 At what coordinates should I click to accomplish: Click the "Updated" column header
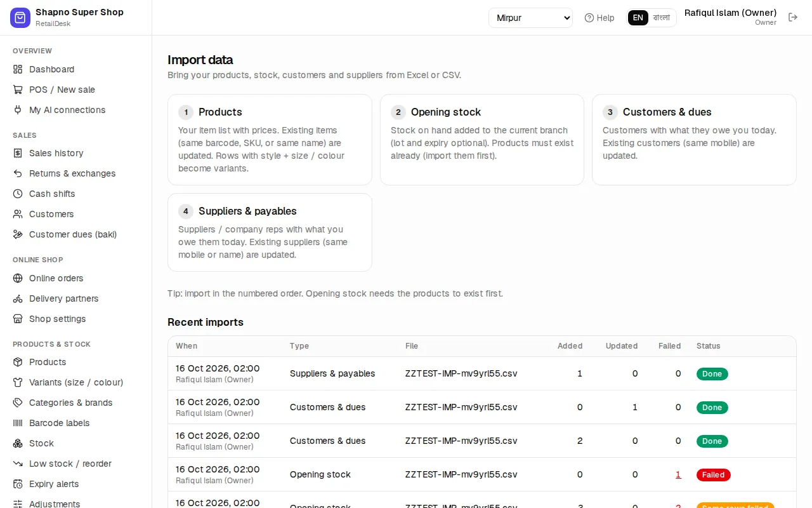[622, 346]
